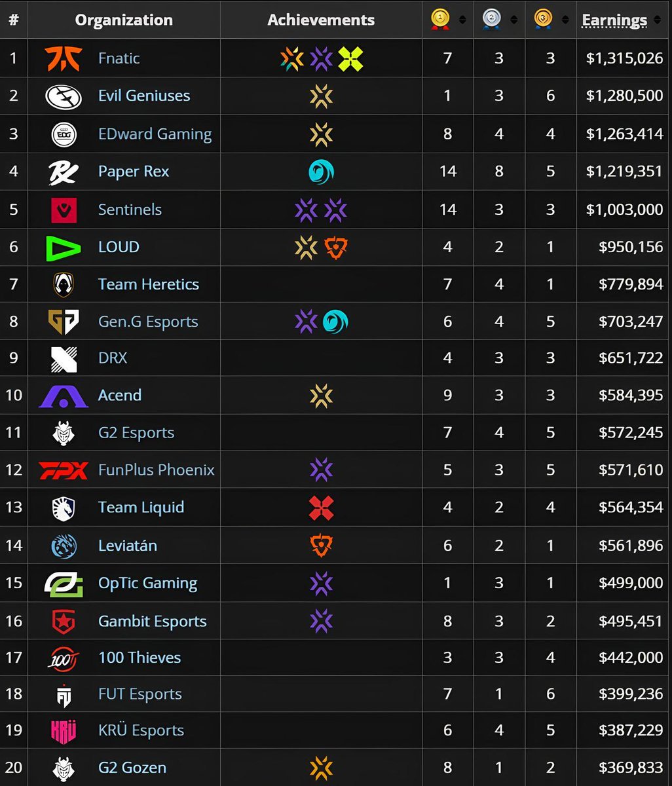The height and width of the screenshot is (786, 672).
Task: Click the Evil Geniuses logo icon
Action: click(64, 96)
